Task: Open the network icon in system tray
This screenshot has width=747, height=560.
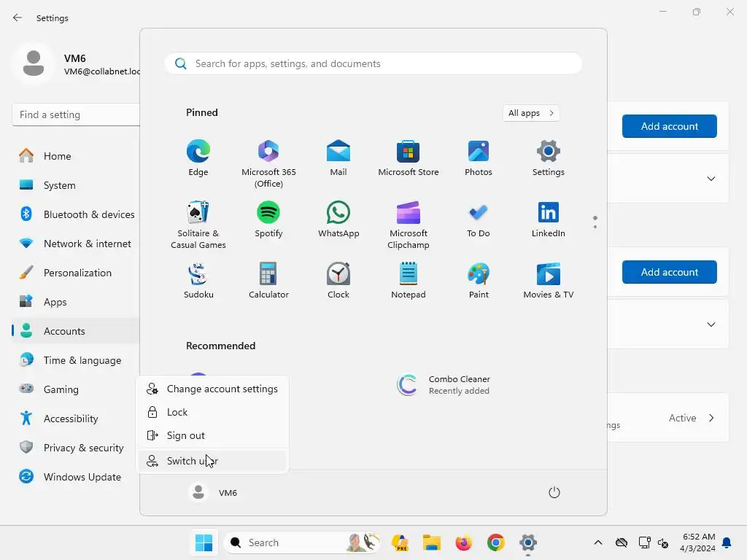Action: pyautogui.click(x=644, y=542)
